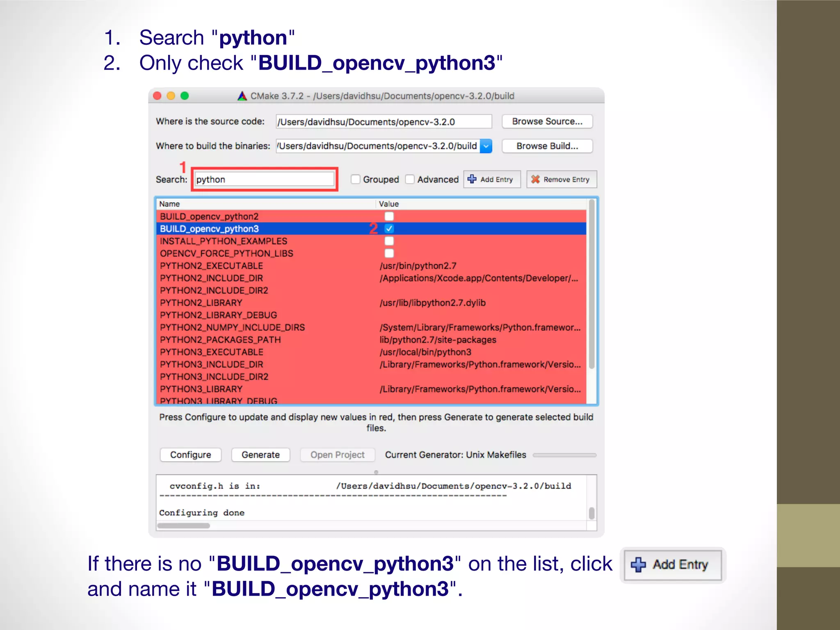Check INSTALL_PYTHON_EXAMPLES checkbox
The height and width of the screenshot is (630, 840).
(x=389, y=241)
